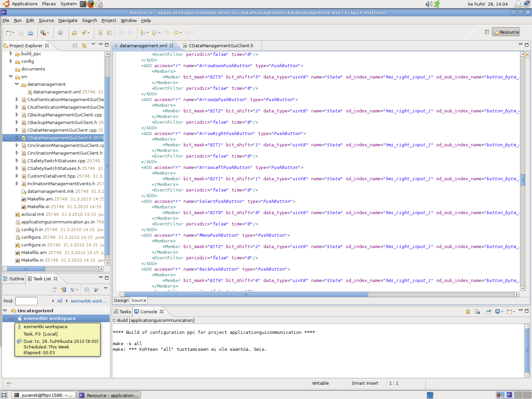Toggle Pin Console icon

[x=488, y=312]
